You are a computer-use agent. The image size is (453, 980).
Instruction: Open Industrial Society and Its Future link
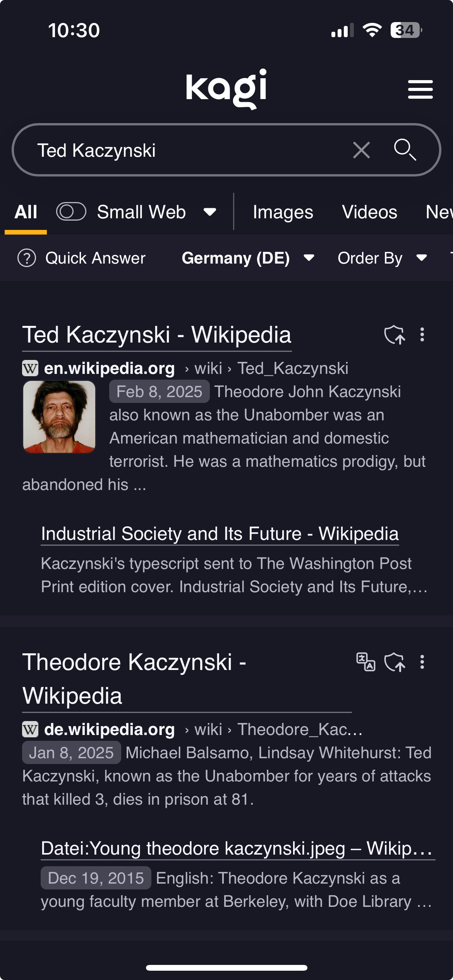[x=220, y=534]
